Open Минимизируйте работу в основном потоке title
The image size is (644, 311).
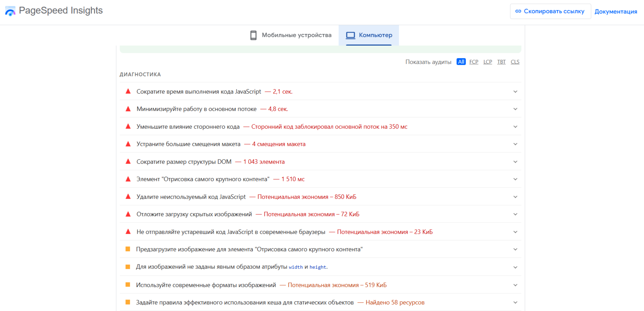(x=196, y=109)
